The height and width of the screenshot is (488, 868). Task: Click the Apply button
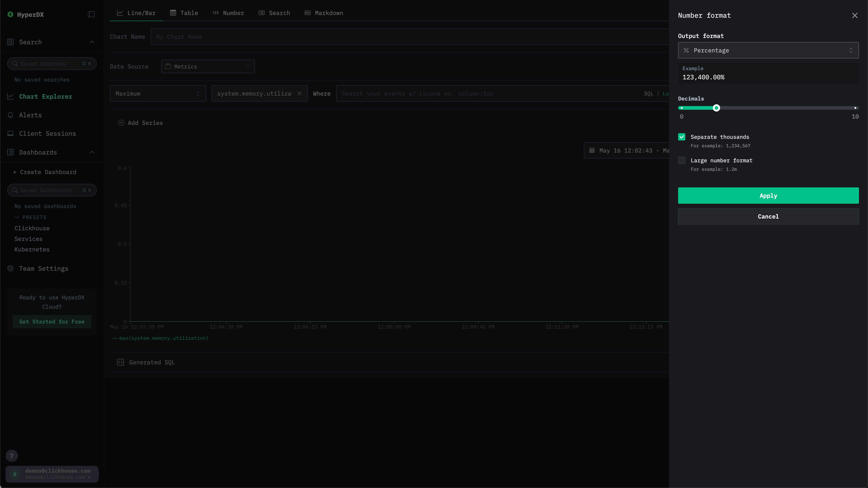point(768,196)
